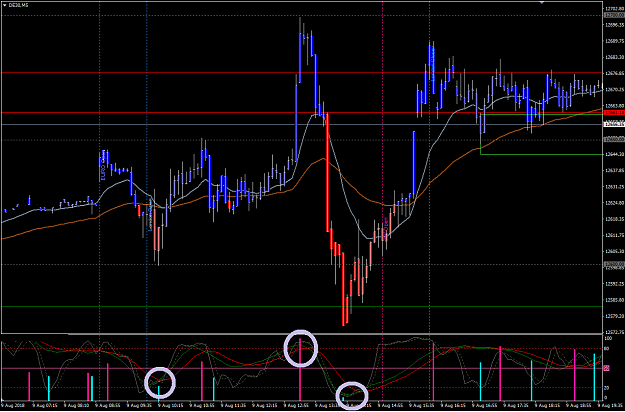Click the 20 level value in indicator scale

[607, 388]
